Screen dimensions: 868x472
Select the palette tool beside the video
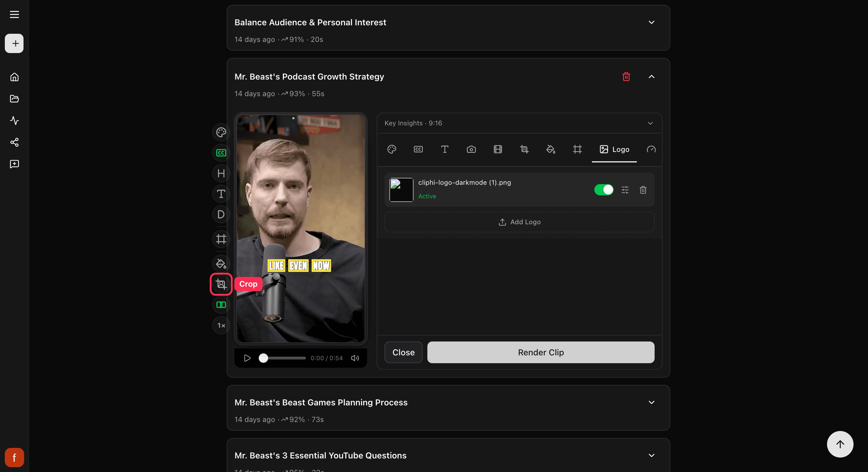pyautogui.click(x=221, y=132)
